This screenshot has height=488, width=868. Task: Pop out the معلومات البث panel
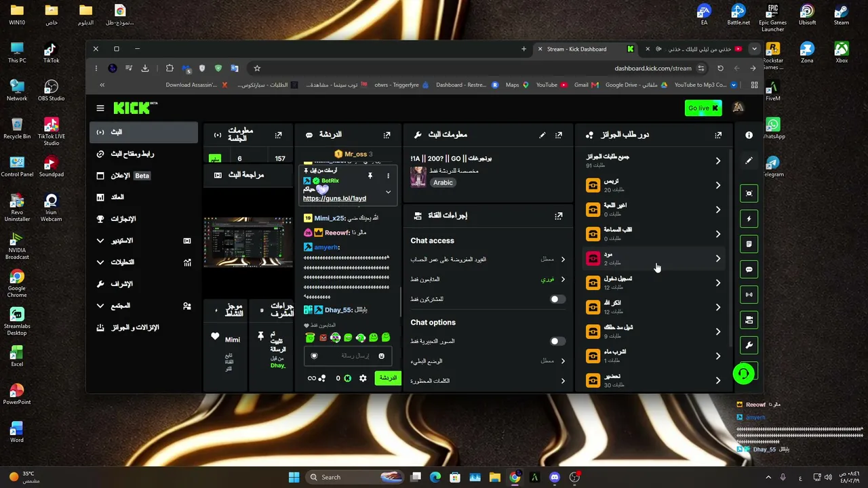coord(559,135)
